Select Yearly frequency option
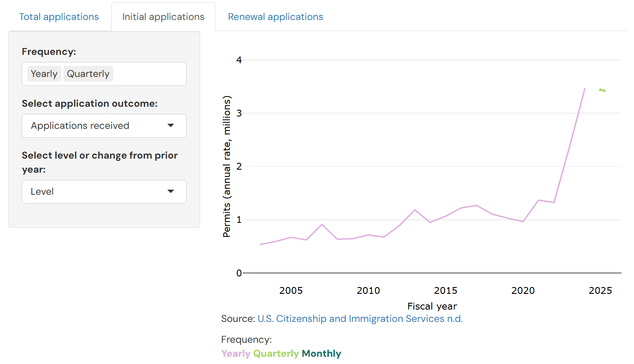 pos(44,74)
